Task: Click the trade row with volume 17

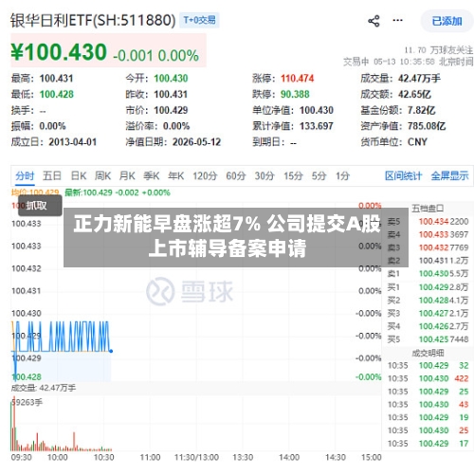Action: (428, 444)
